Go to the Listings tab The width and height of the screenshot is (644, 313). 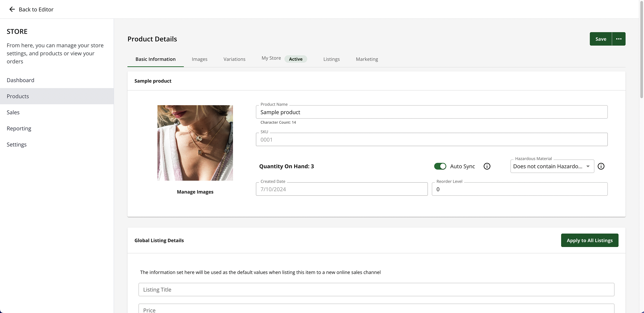331,59
